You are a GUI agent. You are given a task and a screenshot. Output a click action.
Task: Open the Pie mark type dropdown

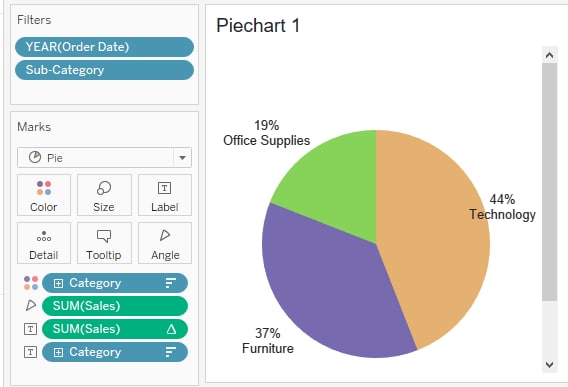(x=104, y=158)
